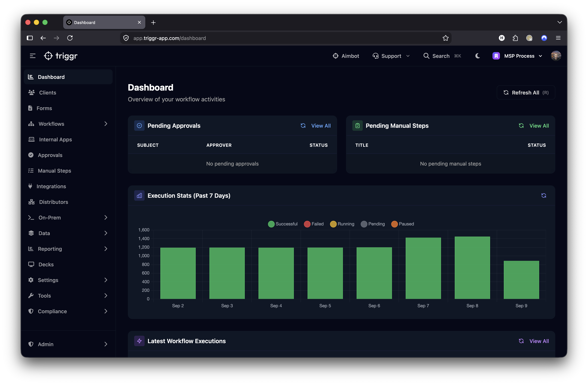Screen dimensions: 588x385
Task: Refresh Execution Stats chart icon
Action: tap(544, 196)
